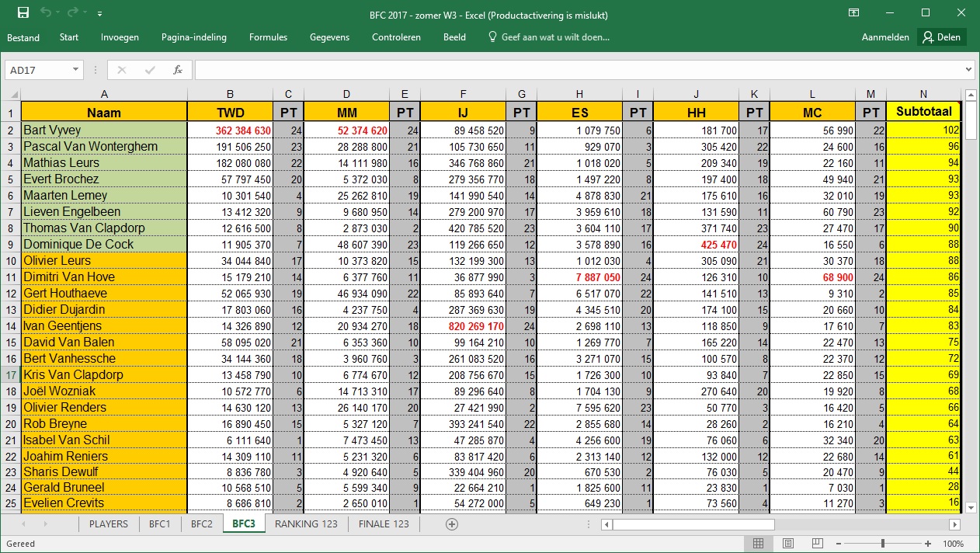Select Normal view in status bar
Viewport: 980px width, 553px height.
click(759, 544)
